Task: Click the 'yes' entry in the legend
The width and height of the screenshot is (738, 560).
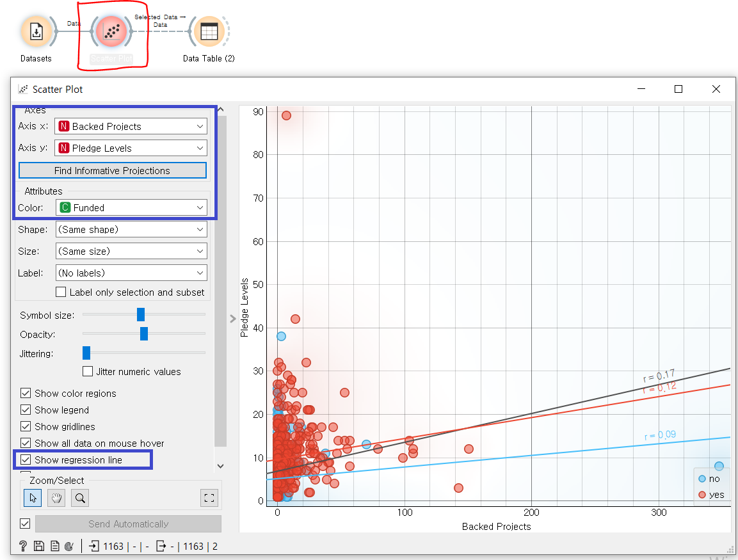Action: tap(712, 495)
